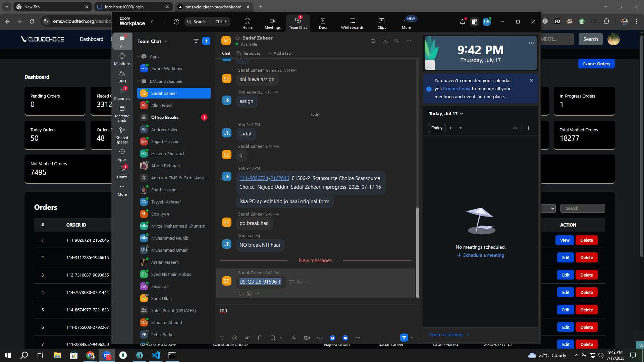Click Connect now calendar link
644x362 pixels.
coord(457,88)
